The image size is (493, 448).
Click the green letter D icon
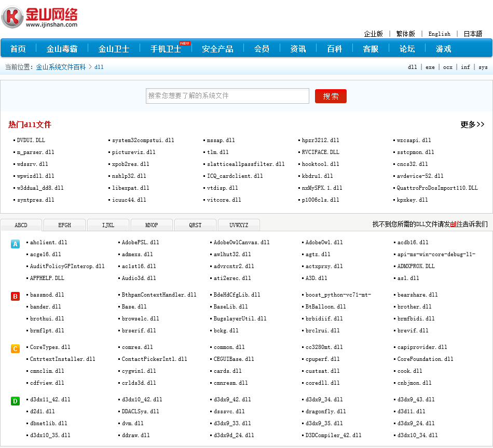(x=15, y=401)
